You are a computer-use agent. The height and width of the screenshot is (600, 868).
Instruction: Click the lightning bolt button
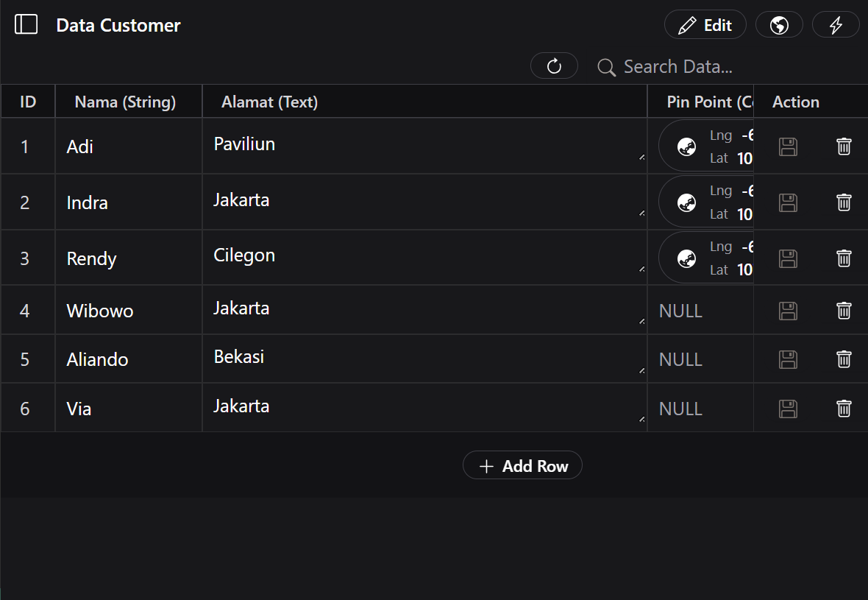(x=836, y=25)
